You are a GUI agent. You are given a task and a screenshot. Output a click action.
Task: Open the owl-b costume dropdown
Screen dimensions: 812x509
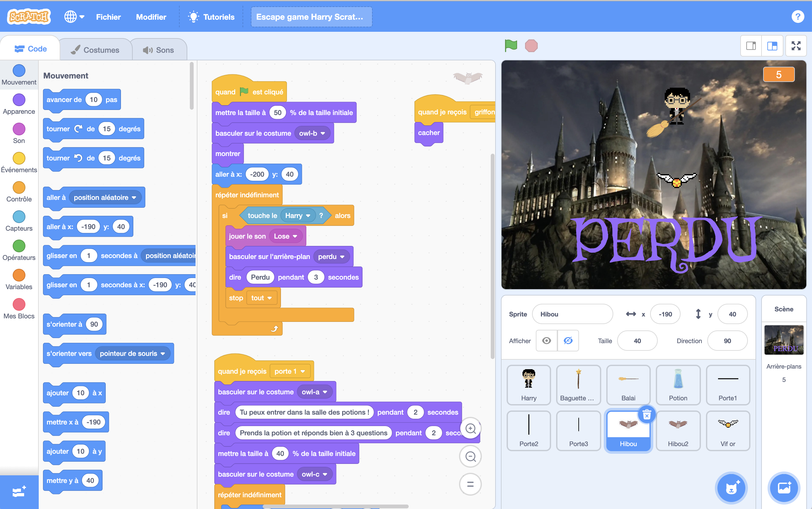(x=312, y=133)
